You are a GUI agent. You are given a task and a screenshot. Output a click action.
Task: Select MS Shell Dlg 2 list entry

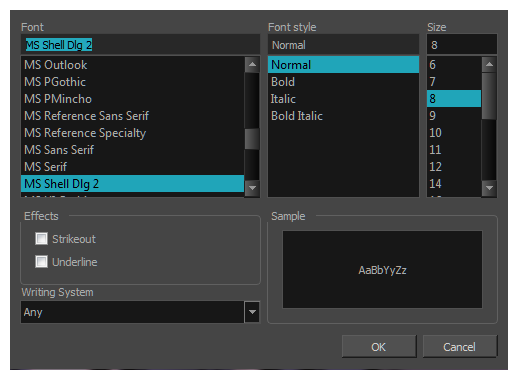(x=133, y=184)
